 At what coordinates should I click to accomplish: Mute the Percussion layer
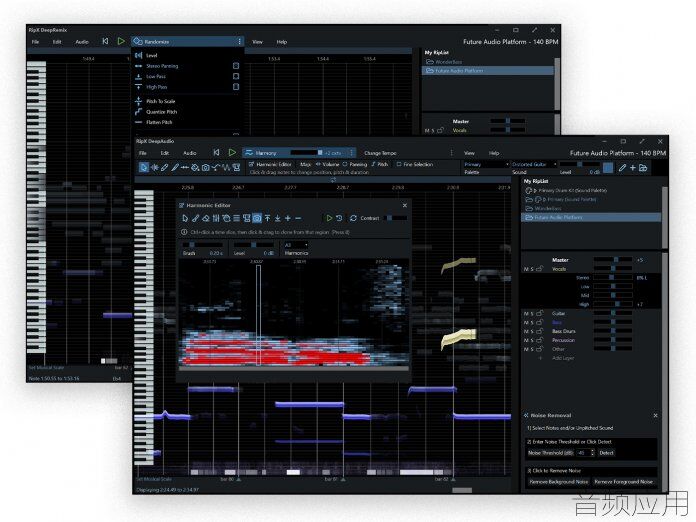pyautogui.click(x=526, y=340)
